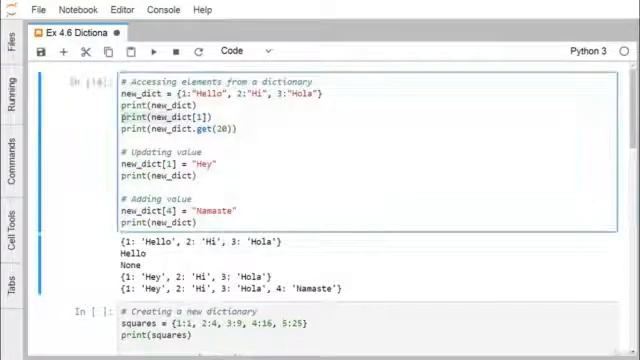Save the notebook with the floppy icon

[41, 52]
